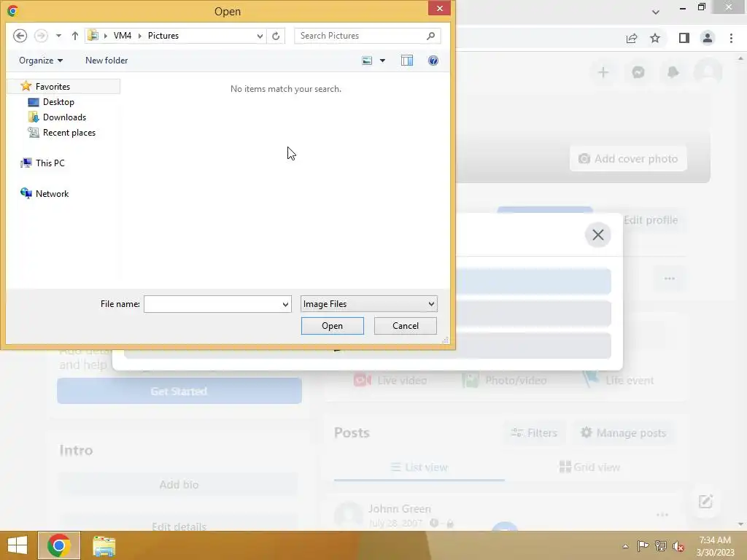This screenshot has height=560, width=747.
Task: Switch to the Grid view tab
Action: 589,467
